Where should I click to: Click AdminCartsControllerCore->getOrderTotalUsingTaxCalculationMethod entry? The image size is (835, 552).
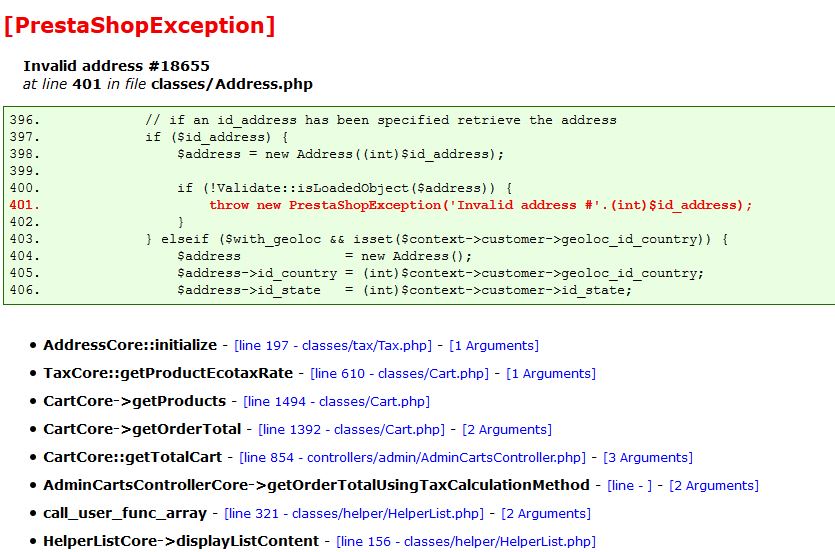pos(316,485)
